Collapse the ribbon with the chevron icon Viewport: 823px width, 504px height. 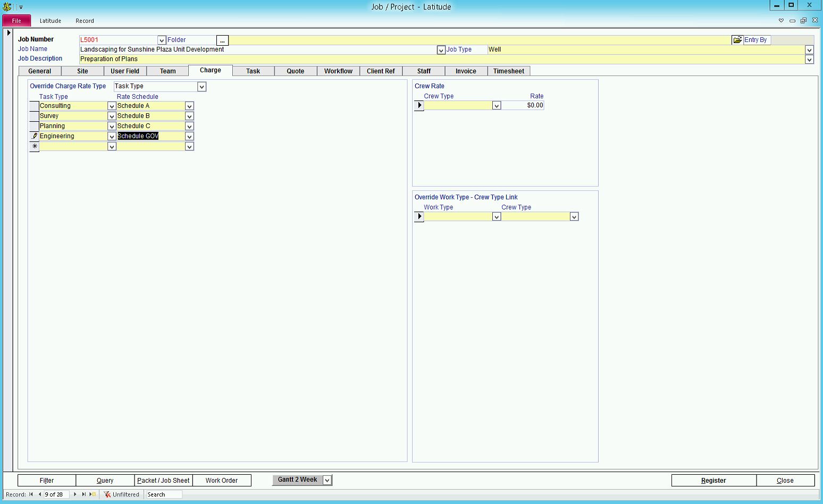pyautogui.click(x=781, y=21)
